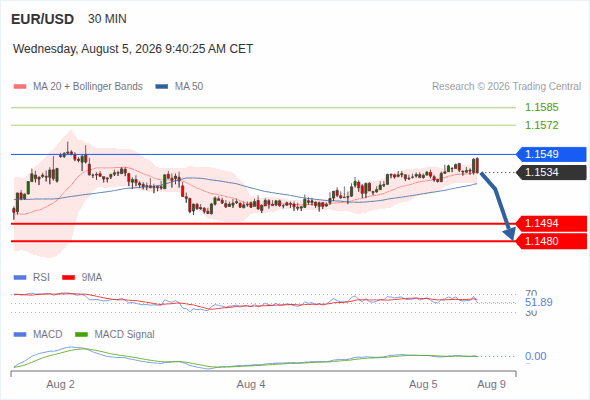Click the Aug 4 date axis label

coord(251,385)
